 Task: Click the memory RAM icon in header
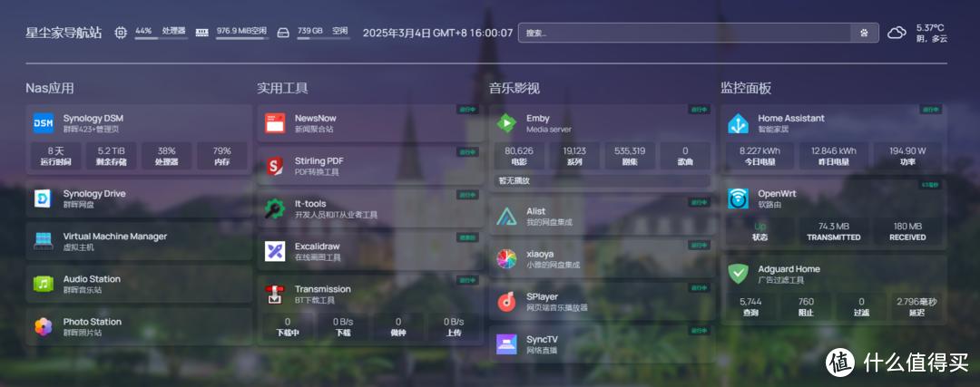pos(201,33)
